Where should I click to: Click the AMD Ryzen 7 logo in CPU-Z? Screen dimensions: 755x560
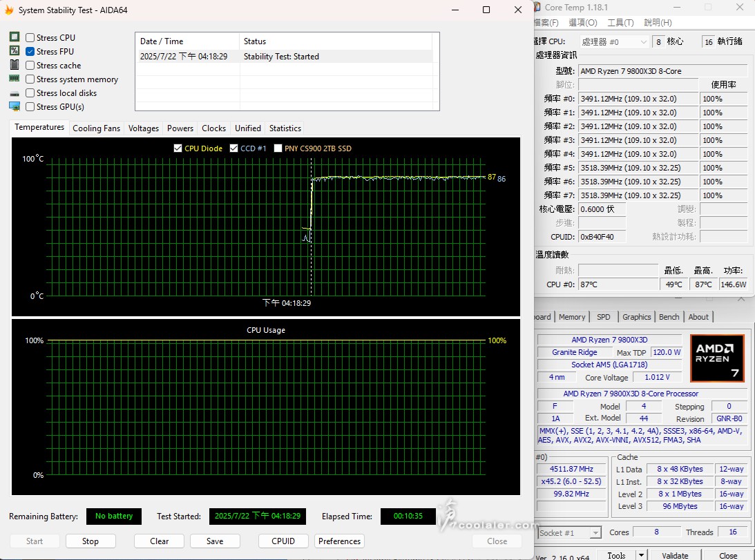point(717,358)
